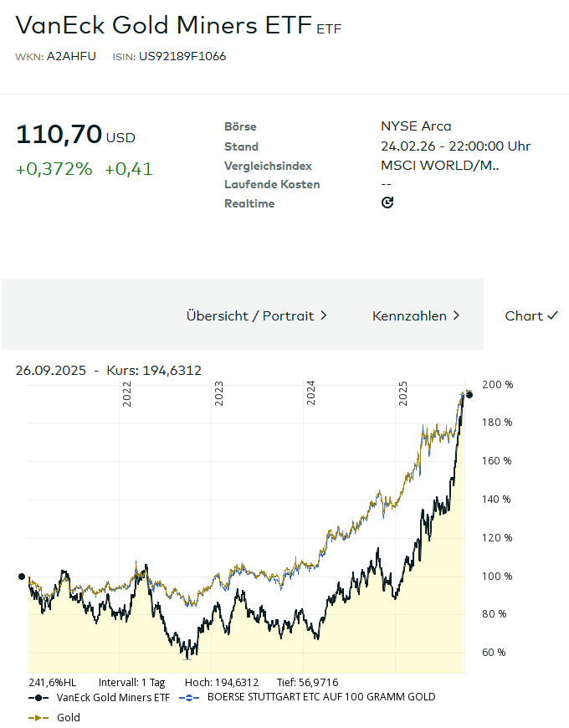
Task: Click the chevron next to Kennzahlen
Action: point(456,315)
